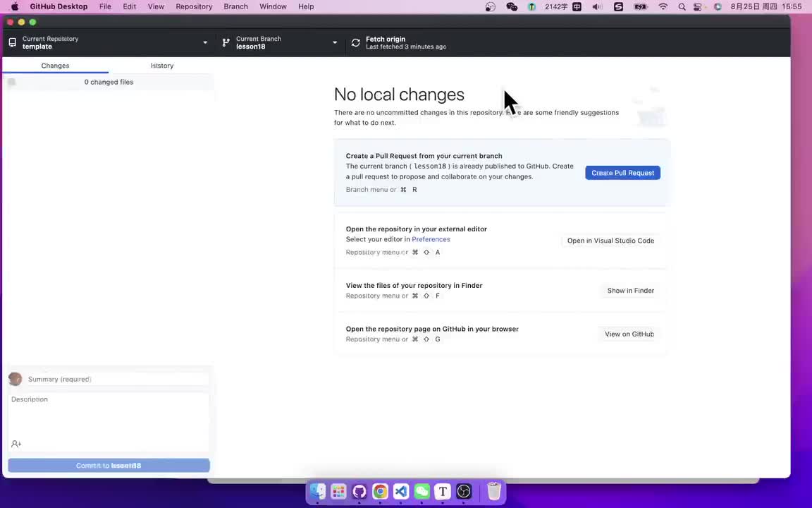Open the Repository menu
The height and width of the screenshot is (508, 812).
click(195, 7)
